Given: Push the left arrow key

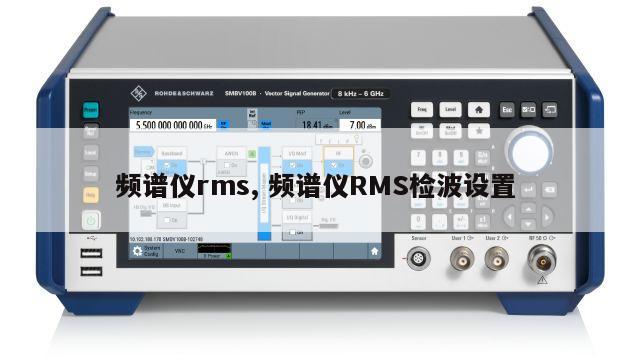Looking at the screenshot, I should [x=509, y=217].
